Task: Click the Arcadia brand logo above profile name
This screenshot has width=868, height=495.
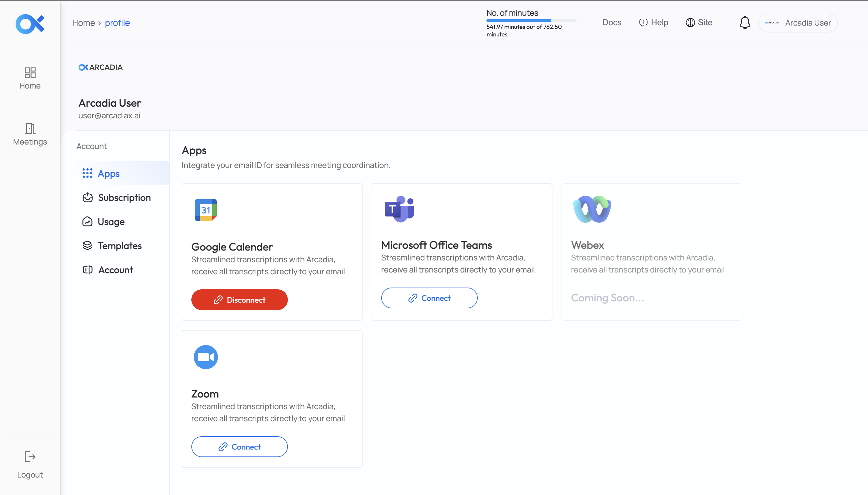Action: [x=101, y=67]
